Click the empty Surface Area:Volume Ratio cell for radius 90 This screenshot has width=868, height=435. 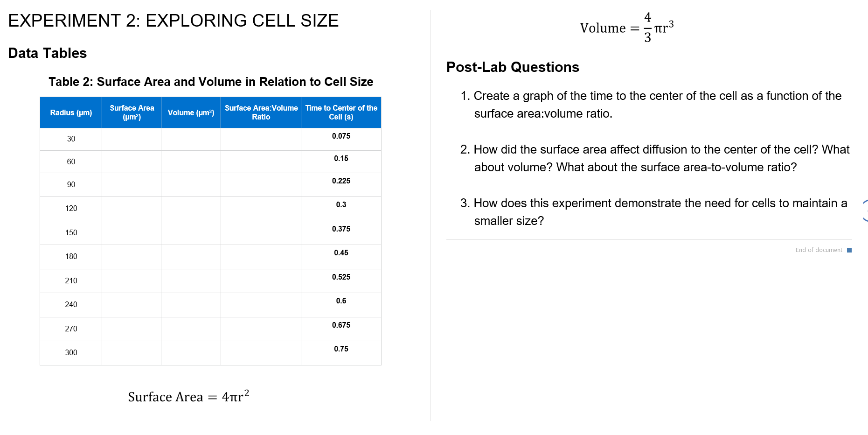pyautogui.click(x=261, y=185)
